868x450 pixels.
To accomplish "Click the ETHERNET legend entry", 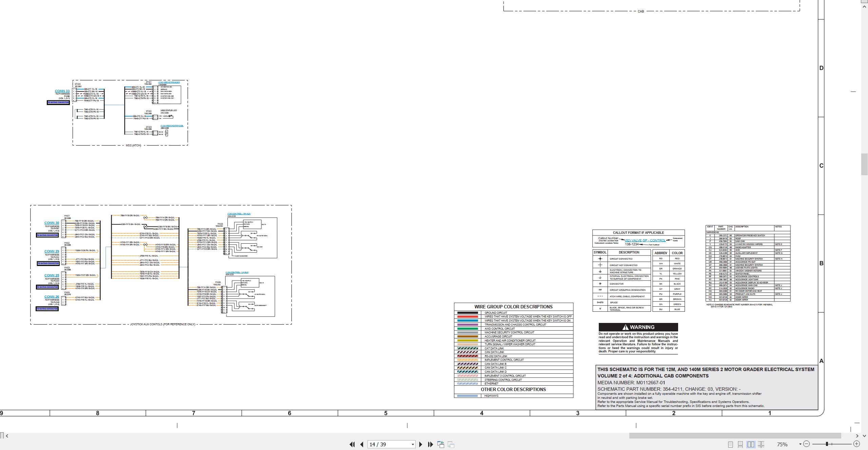I will [514, 384].
